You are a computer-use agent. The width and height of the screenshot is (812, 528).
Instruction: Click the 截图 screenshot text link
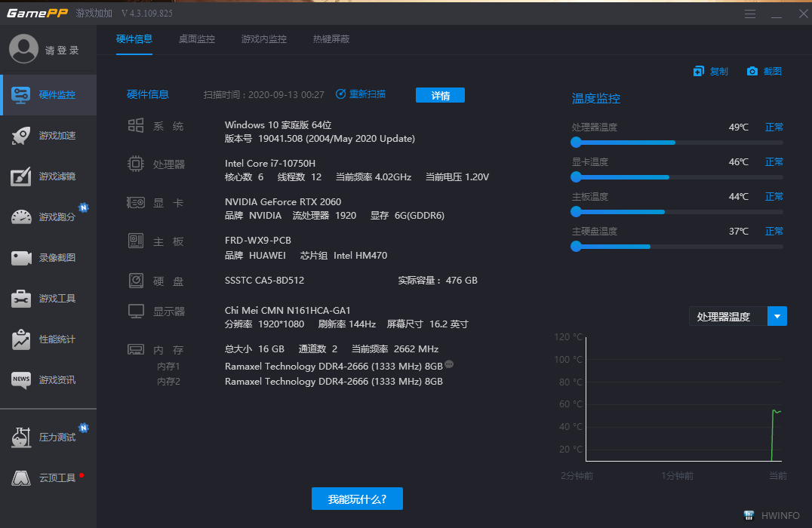click(x=773, y=72)
